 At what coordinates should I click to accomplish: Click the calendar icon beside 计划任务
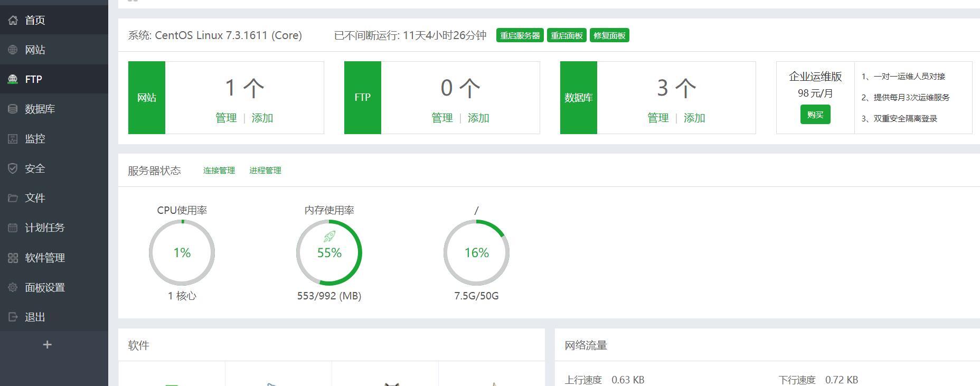13,228
